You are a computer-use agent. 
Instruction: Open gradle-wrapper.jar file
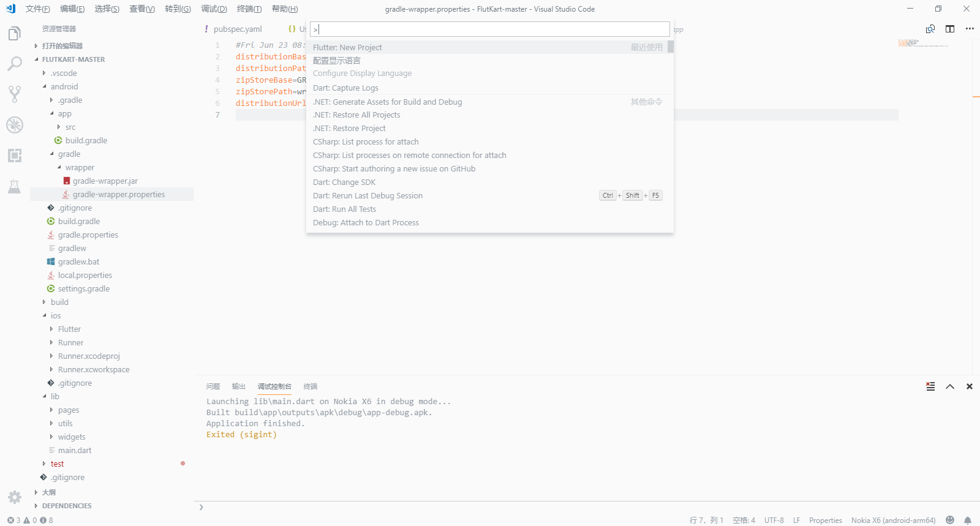(105, 181)
